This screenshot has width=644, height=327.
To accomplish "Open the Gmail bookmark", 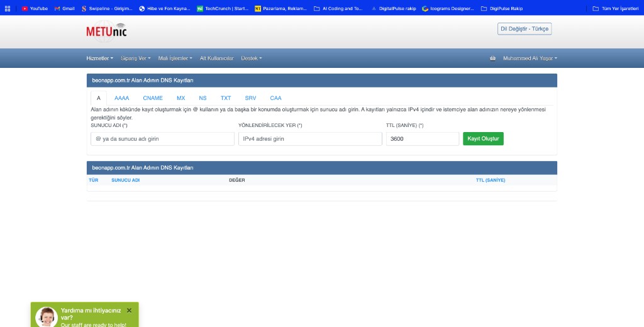I will pos(65,8).
